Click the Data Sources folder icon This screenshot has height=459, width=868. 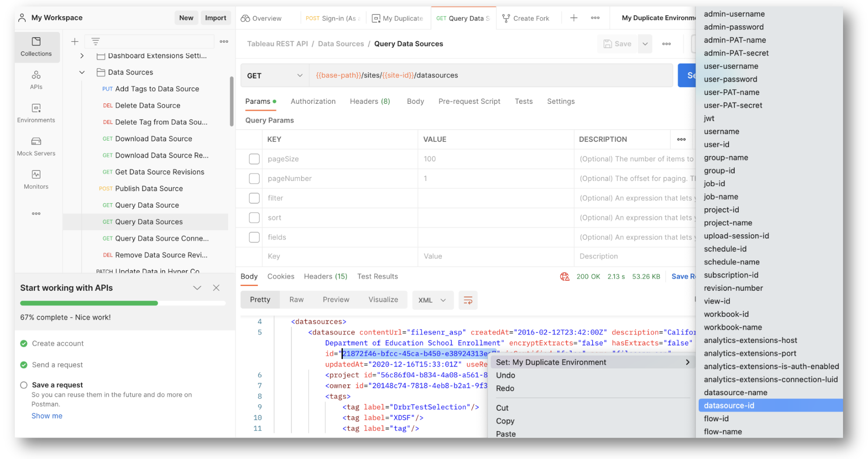[101, 72]
